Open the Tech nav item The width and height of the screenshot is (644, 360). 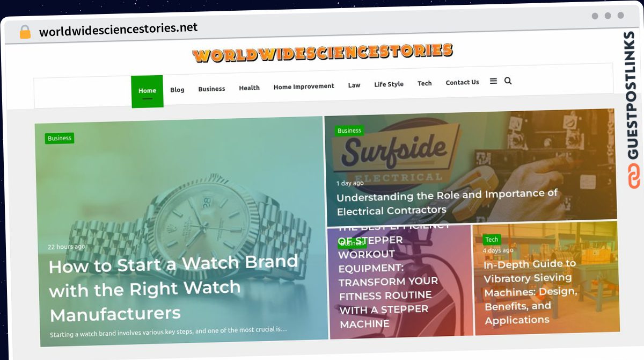coord(425,83)
